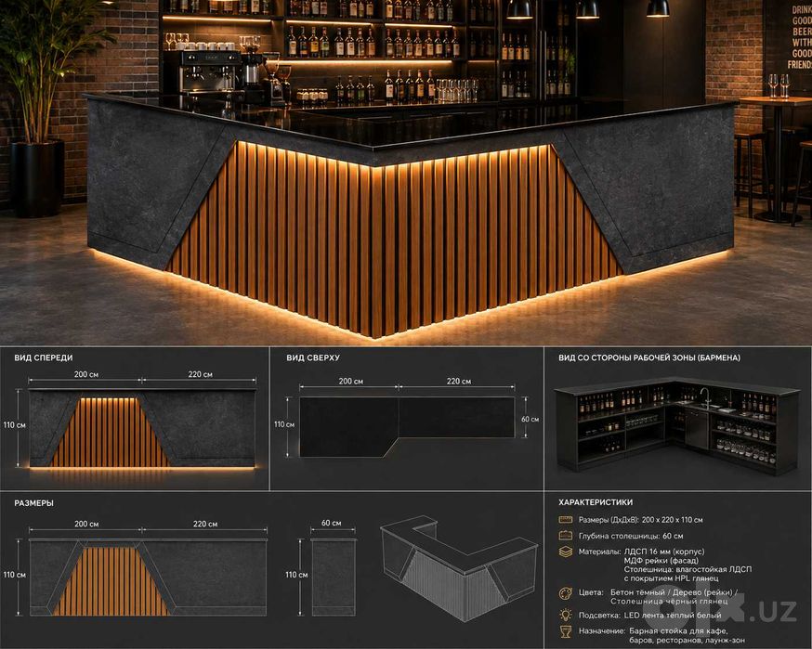Click the 200 см label in РАЗМЕРЫ
This screenshot has width=812, height=649.
(x=86, y=524)
